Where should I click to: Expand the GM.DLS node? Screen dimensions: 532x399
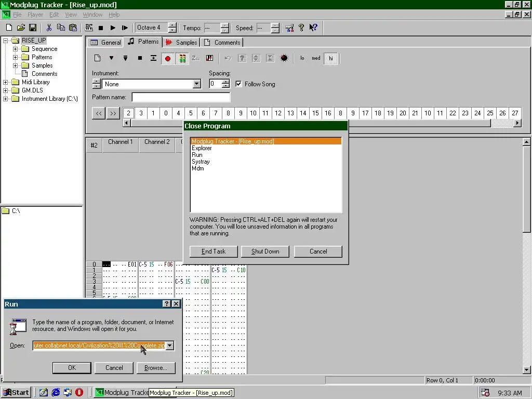(5, 90)
